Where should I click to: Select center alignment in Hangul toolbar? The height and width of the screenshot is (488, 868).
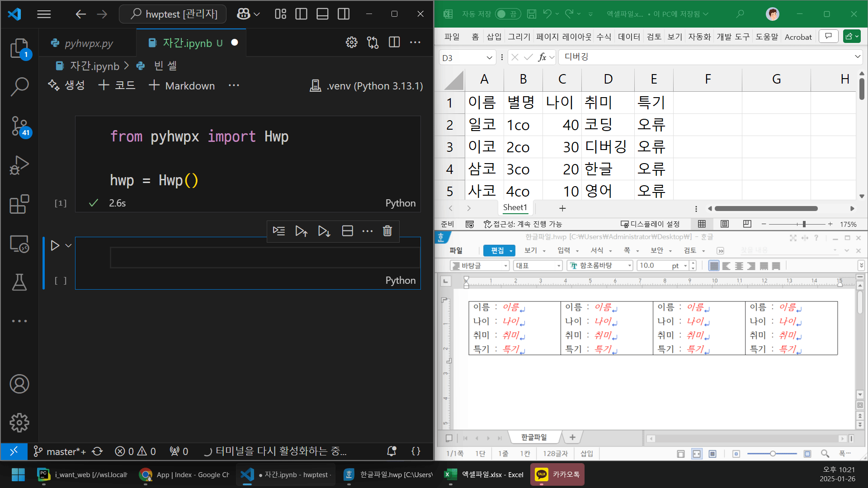coord(739,266)
